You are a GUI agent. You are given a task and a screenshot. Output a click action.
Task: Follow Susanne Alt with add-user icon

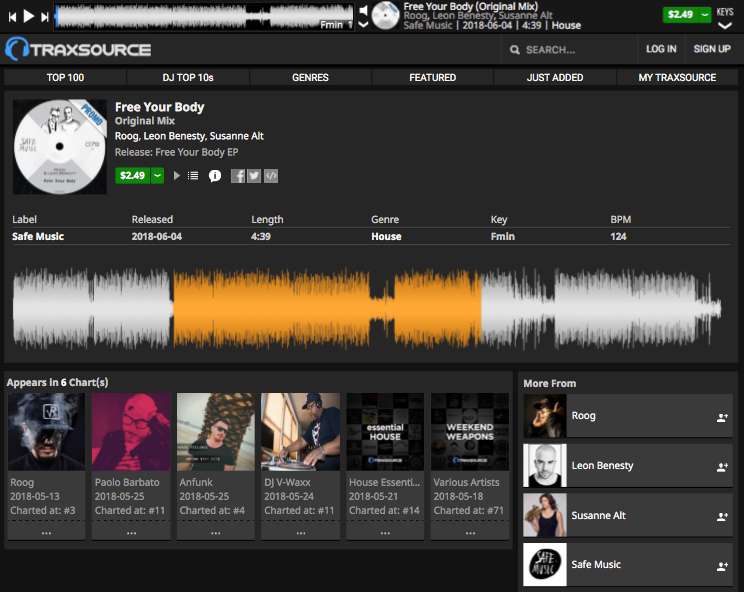click(722, 517)
